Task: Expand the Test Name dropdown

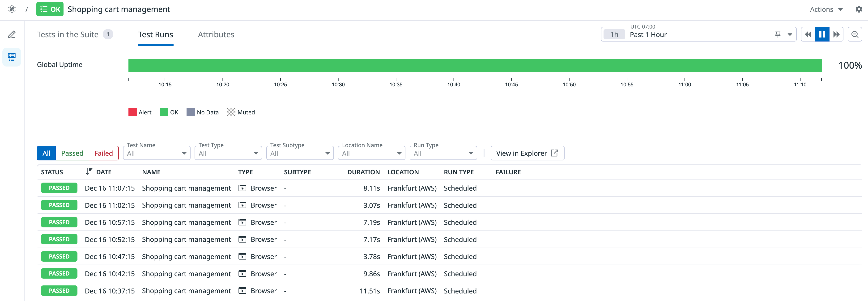Action: [157, 153]
